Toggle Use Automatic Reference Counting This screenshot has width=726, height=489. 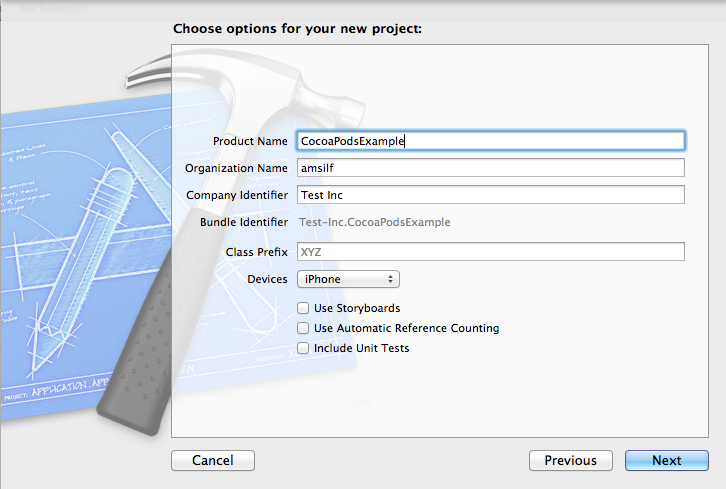click(303, 328)
